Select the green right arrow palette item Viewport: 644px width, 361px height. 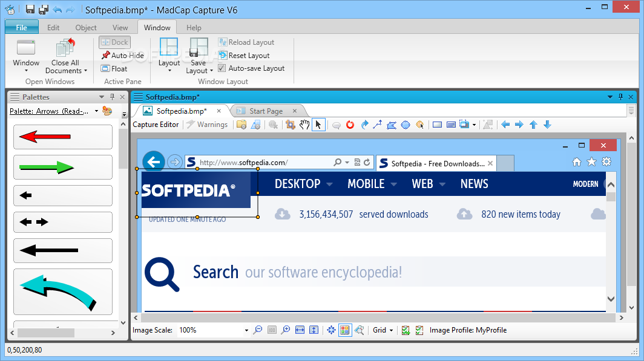pyautogui.click(x=63, y=167)
